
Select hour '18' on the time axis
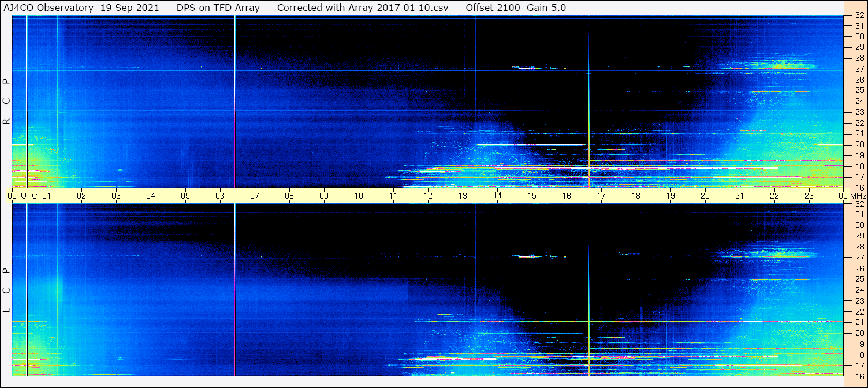tap(636, 196)
